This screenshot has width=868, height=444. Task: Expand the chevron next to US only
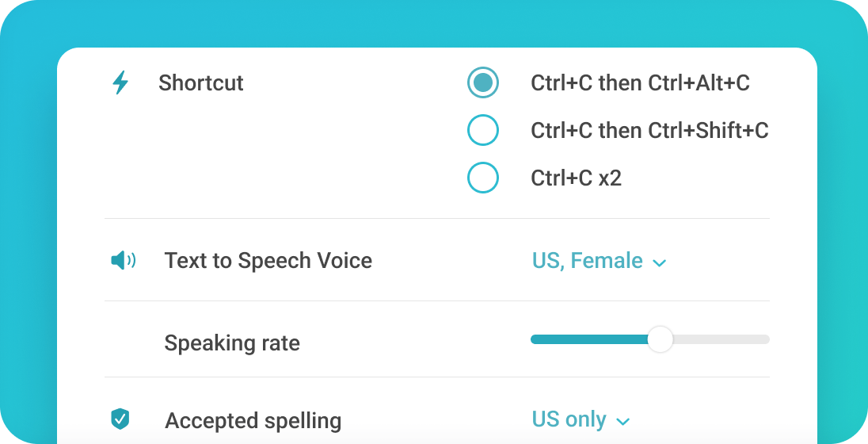(x=623, y=422)
